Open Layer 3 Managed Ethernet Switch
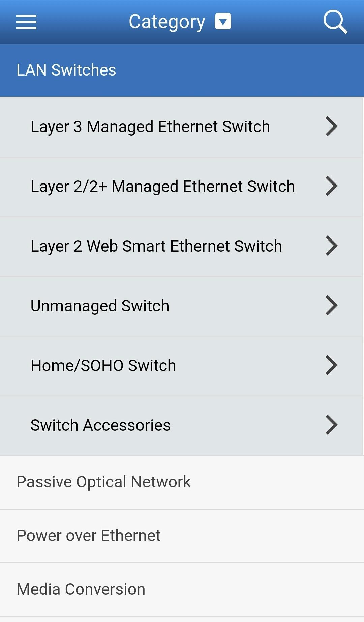 point(150,127)
